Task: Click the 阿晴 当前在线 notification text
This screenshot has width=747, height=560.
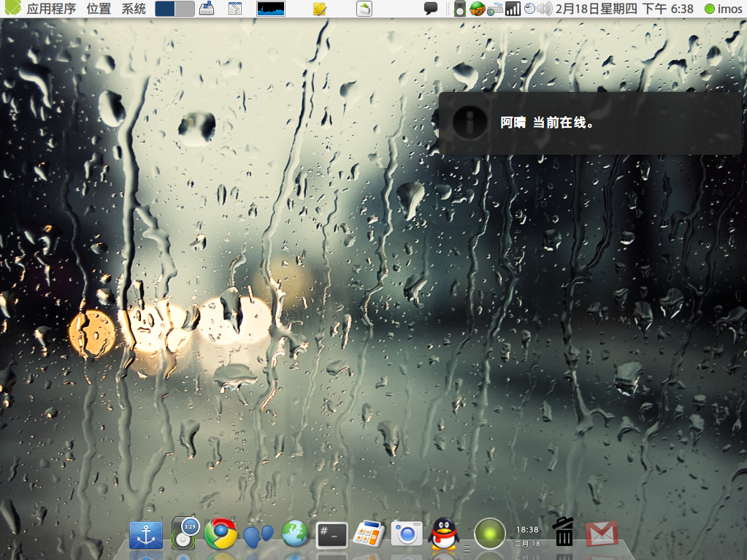Action: pyautogui.click(x=547, y=123)
